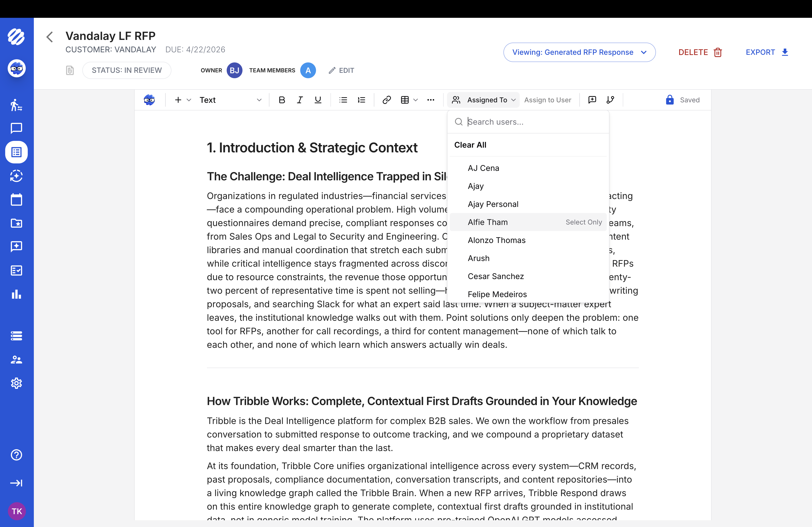The image size is (812, 527).
Task: Select the highlighted list document sidebar icon
Action: [x=16, y=152]
